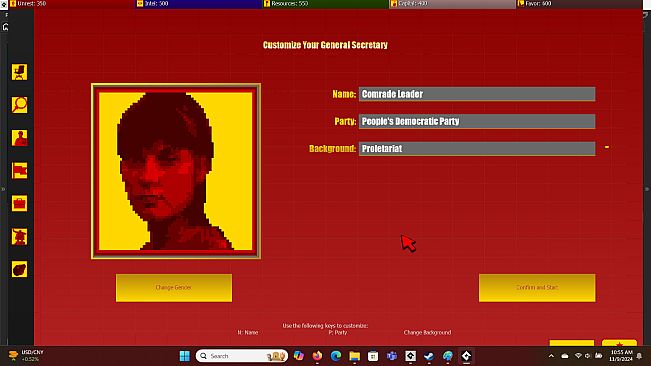Viewport: 651px width, 366px height.
Task: Select the soldier figure sidebar icon
Action: [20, 237]
